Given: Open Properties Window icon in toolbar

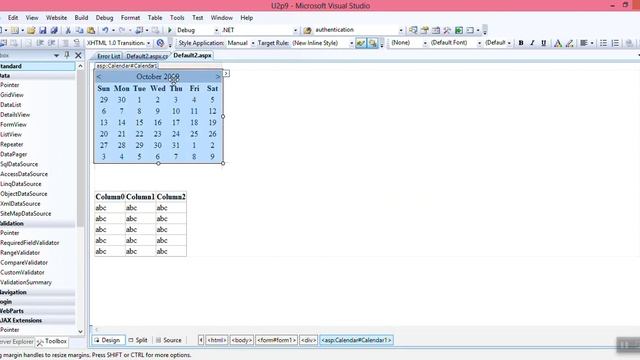Looking at the screenshot, I should click(424, 30).
